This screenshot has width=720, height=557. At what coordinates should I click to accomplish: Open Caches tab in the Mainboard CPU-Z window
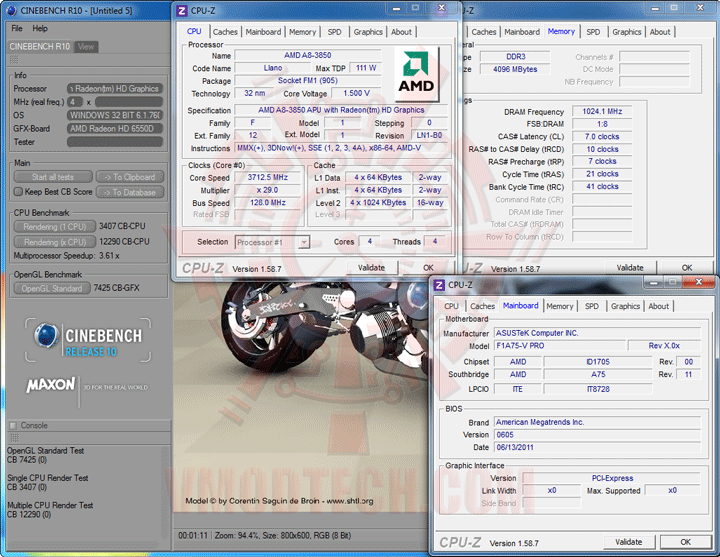pos(483,306)
